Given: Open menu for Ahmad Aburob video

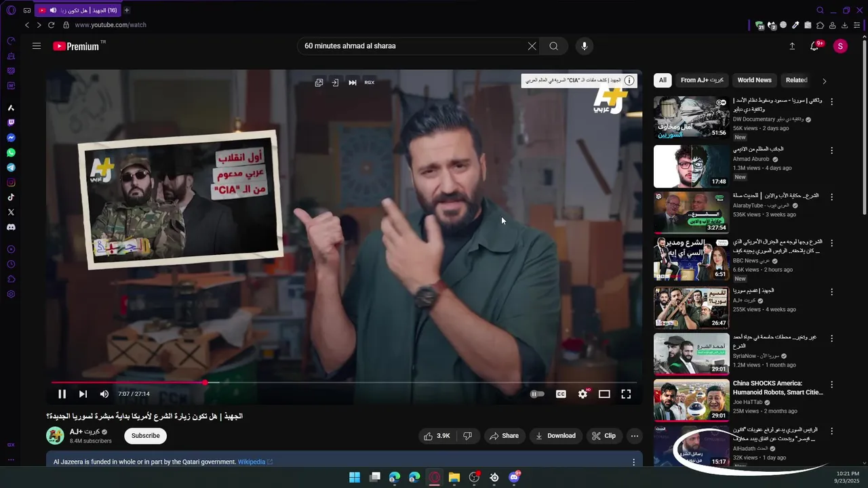Looking at the screenshot, I should coord(832,149).
